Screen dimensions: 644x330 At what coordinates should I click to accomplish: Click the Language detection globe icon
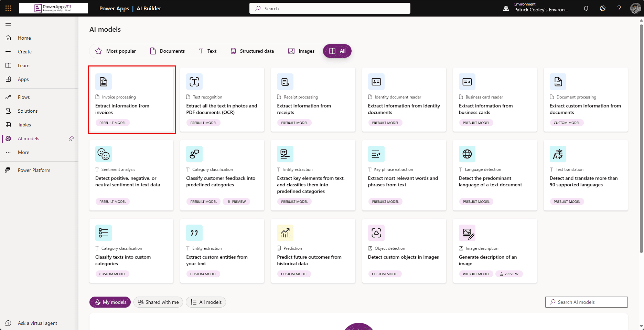click(x=467, y=154)
